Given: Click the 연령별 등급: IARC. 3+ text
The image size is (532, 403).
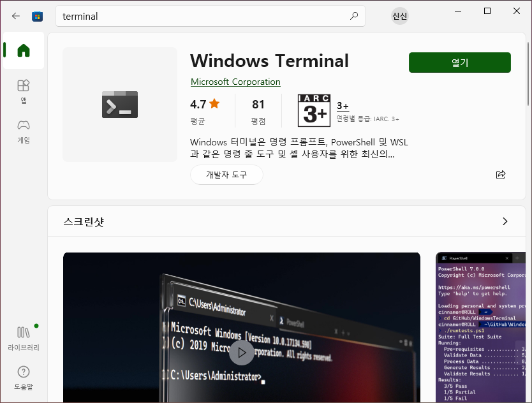Looking at the screenshot, I should [x=367, y=119].
